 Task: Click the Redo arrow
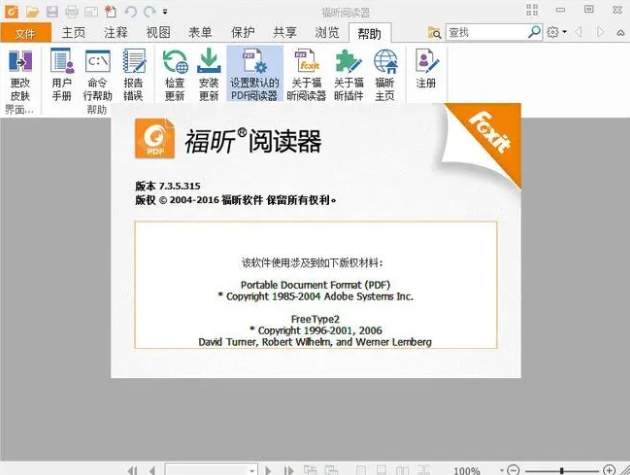coord(149,12)
